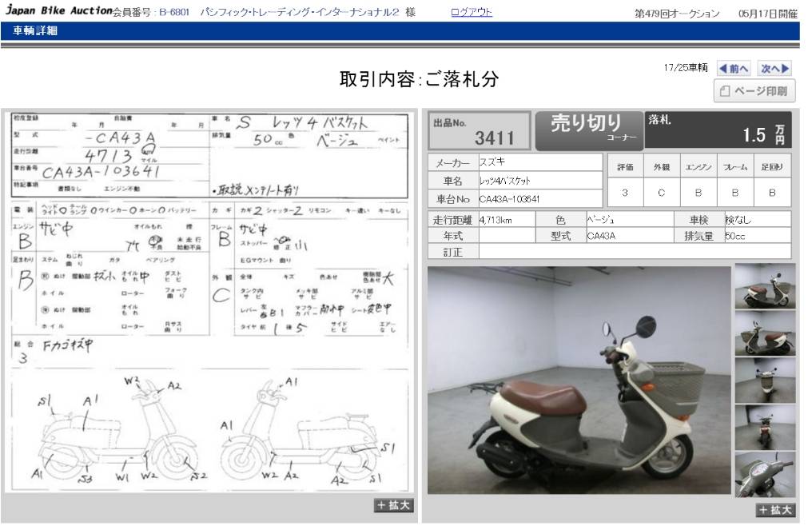Click frame number CA43A-103641 in table
The image size is (812, 530).
tap(510, 199)
